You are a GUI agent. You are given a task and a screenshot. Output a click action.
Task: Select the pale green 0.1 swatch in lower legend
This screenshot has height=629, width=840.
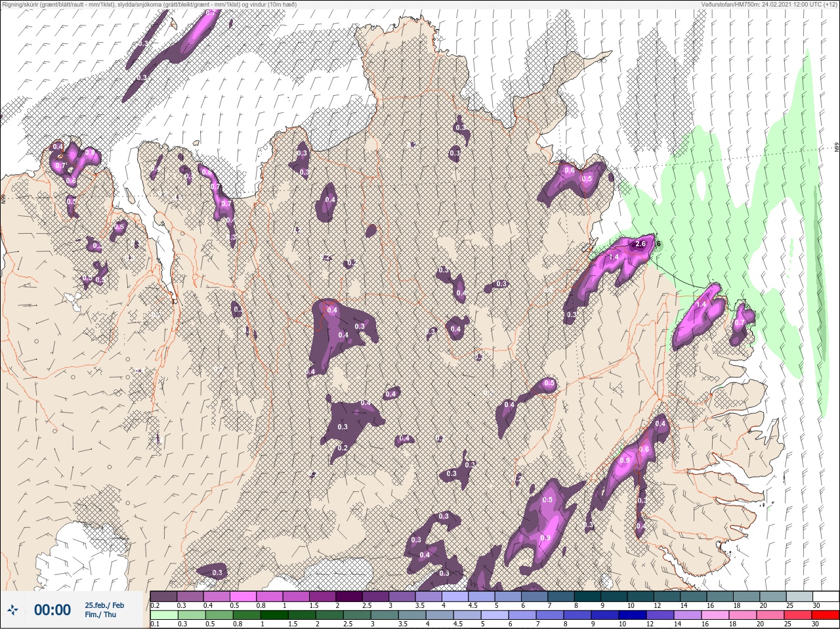pyautogui.click(x=163, y=615)
